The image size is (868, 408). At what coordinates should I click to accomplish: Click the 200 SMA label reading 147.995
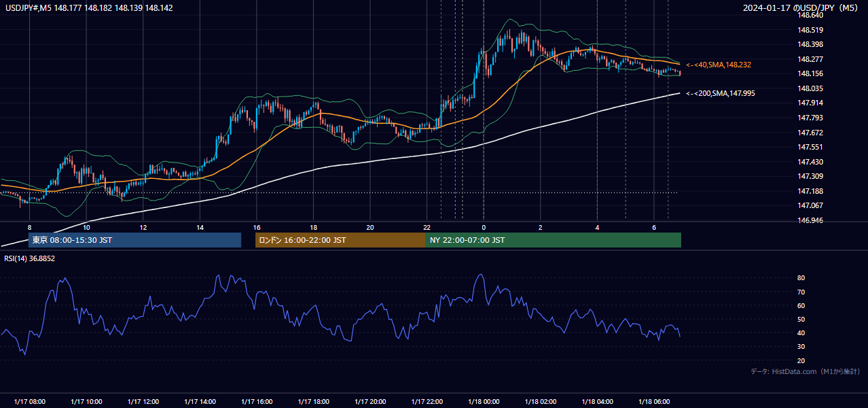[721, 93]
